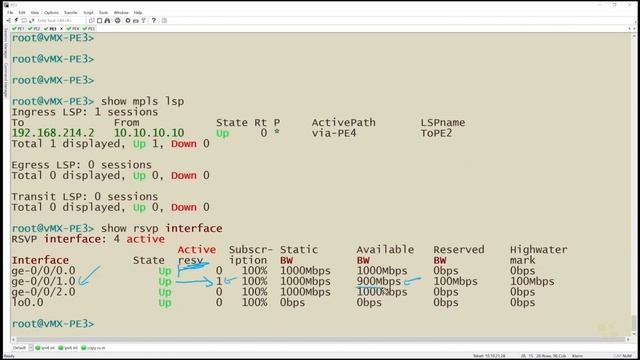Click the 900Mbps available bandwidth value
This screenshot has height=360, width=640.
(x=379, y=281)
